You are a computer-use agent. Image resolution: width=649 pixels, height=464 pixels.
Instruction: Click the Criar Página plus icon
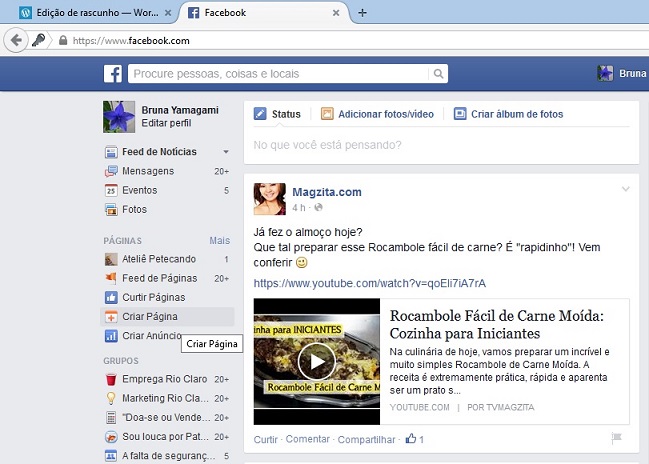point(111,317)
